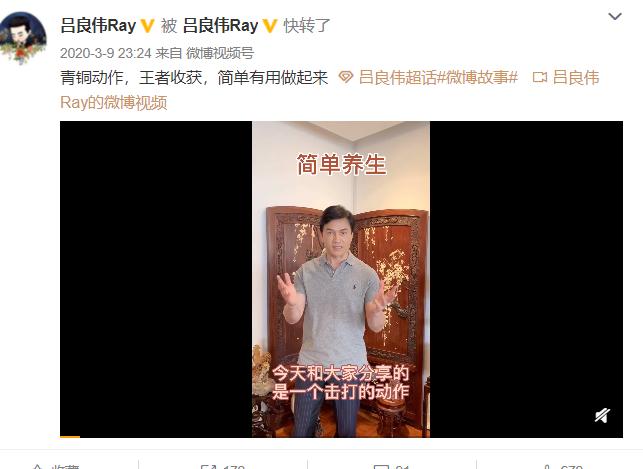Open the second 吕良伟Ray username after 被
Viewport: 643px width, 469px height.
(x=220, y=25)
